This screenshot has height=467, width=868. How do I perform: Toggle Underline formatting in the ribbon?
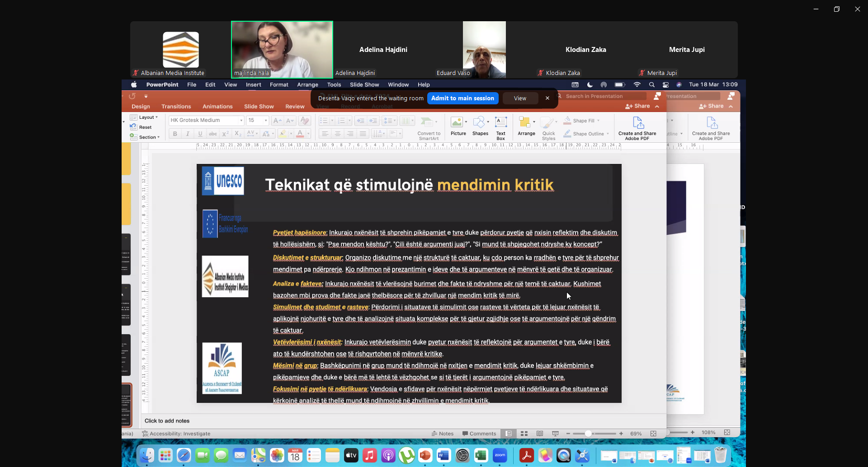pyautogui.click(x=200, y=134)
